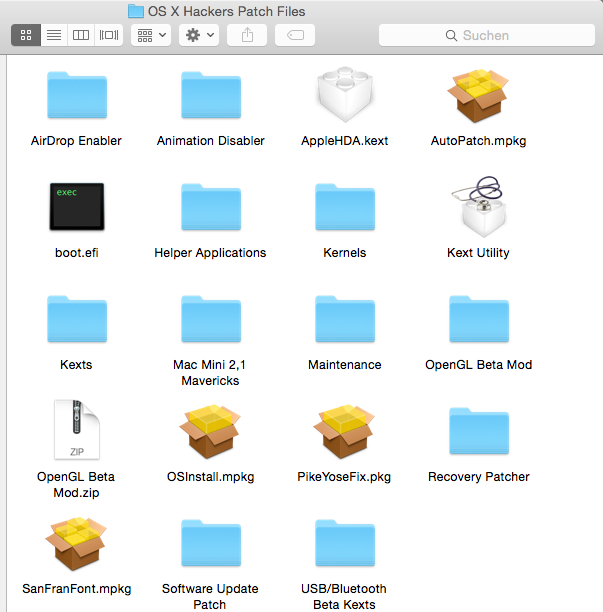Select the Maintenance folder icon
Screen dimensions: 603x612
tap(345, 319)
